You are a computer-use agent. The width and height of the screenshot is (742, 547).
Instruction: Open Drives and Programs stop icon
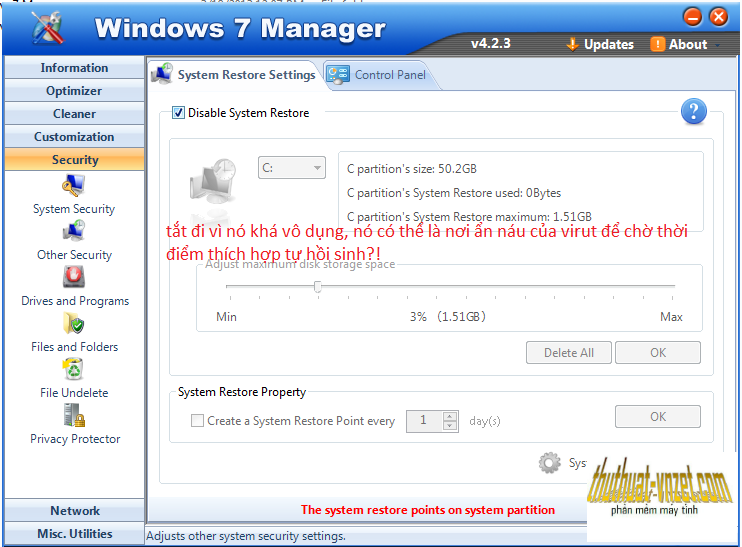[74, 277]
